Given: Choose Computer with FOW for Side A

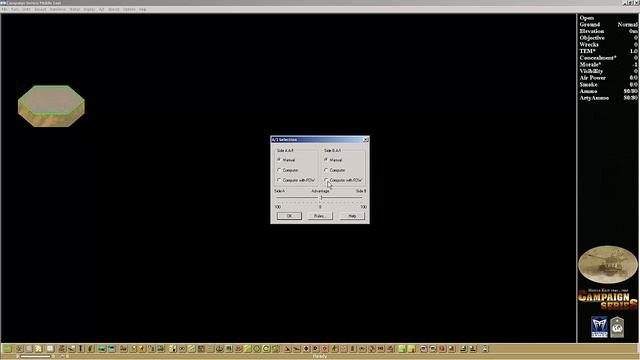Looking at the screenshot, I should coord(279,180).
